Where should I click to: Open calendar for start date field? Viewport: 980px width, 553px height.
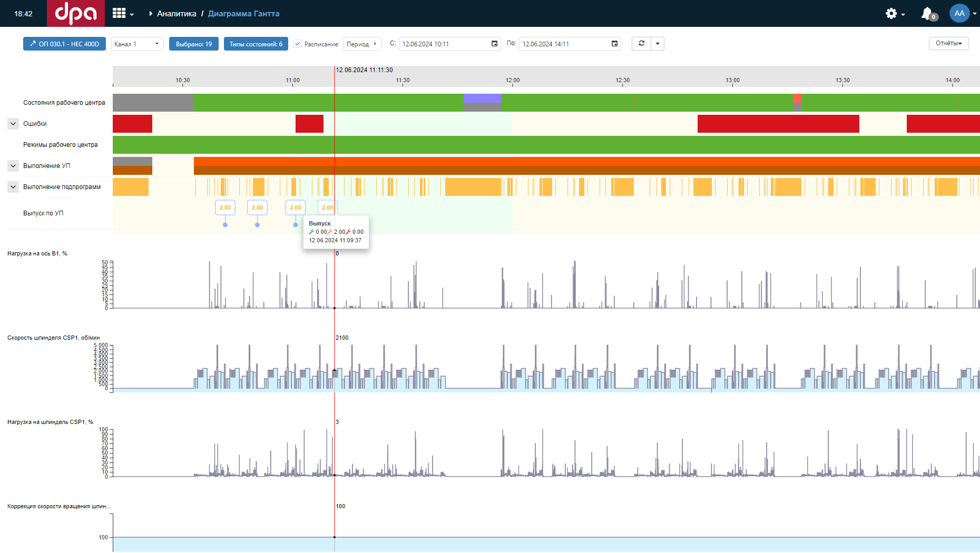(x=494, y=44)
